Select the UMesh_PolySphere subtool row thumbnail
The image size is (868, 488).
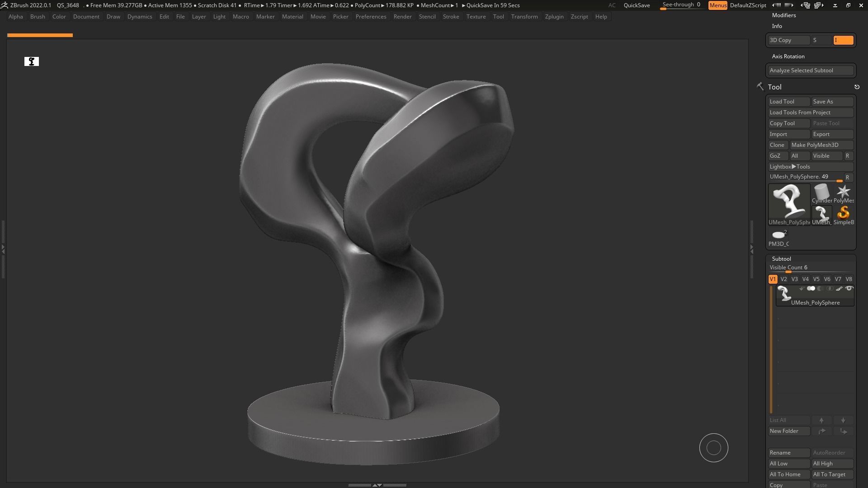point(784,294)
